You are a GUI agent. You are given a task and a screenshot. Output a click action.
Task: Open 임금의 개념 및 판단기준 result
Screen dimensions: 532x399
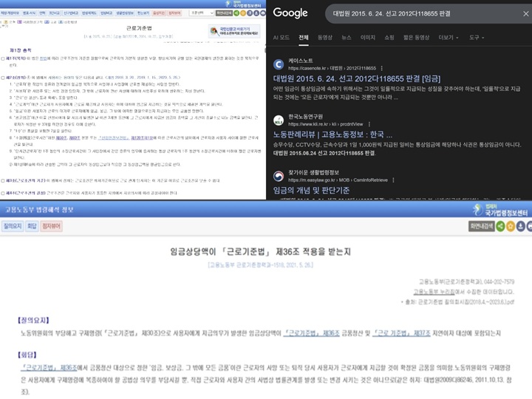[x=312, y=191]
